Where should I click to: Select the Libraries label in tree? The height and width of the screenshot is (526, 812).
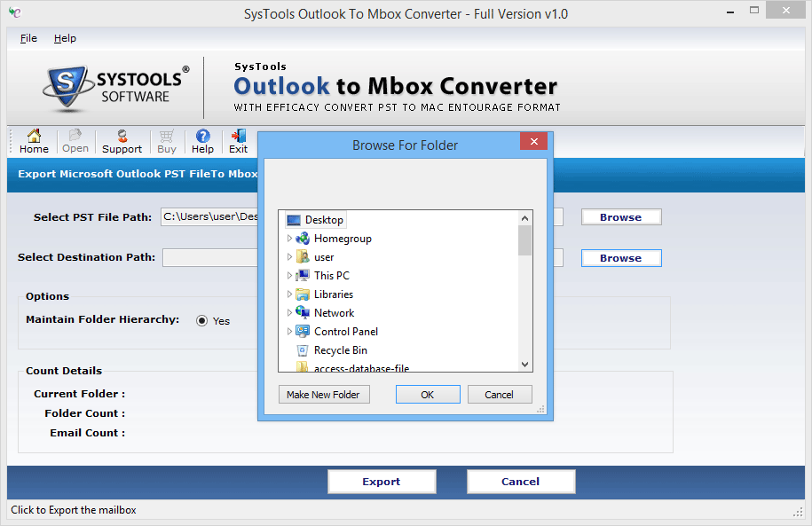334,294
